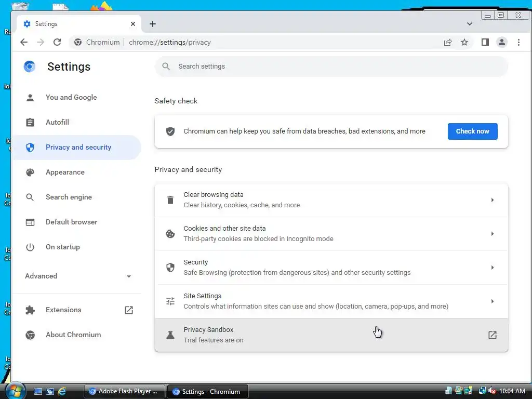Reload the settings page
The image size is (532, 399).
point(57,42)
